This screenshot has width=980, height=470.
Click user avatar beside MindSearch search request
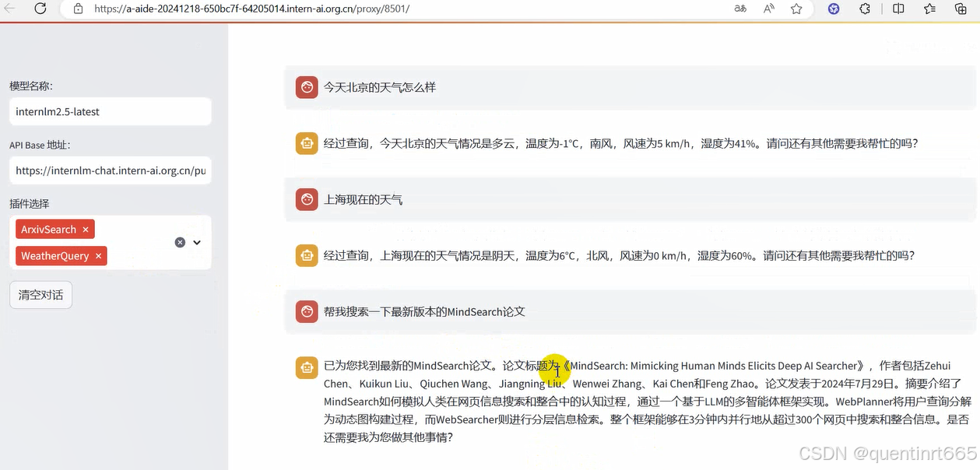307,311
